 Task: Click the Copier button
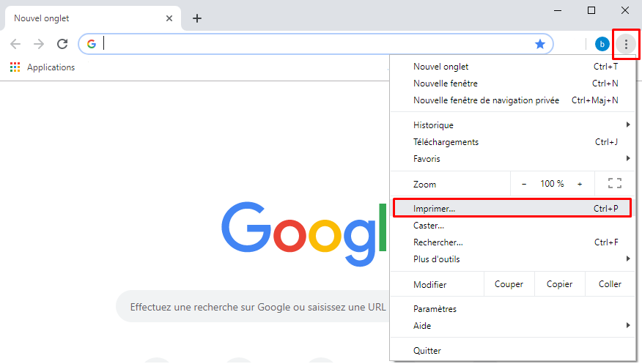tap(560, 284)
